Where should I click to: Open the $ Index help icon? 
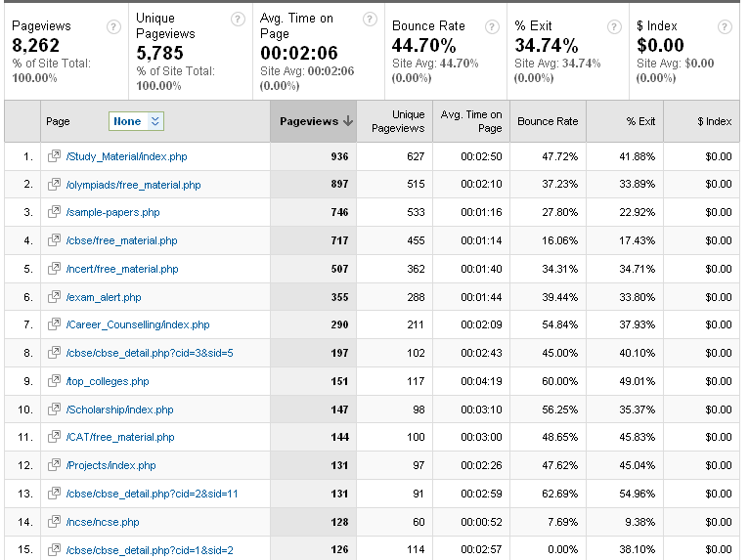[x=725, y=26]
